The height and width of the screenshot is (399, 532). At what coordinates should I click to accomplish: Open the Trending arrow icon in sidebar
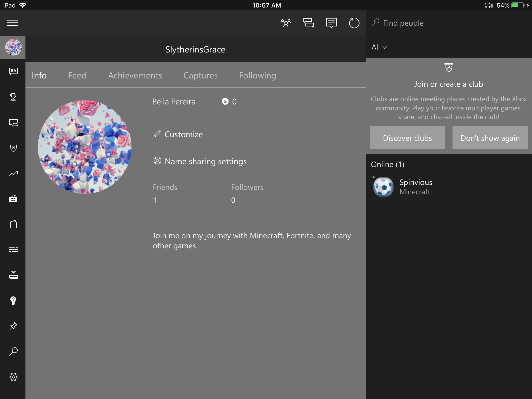pyautogui.click(x=13, y=173)
